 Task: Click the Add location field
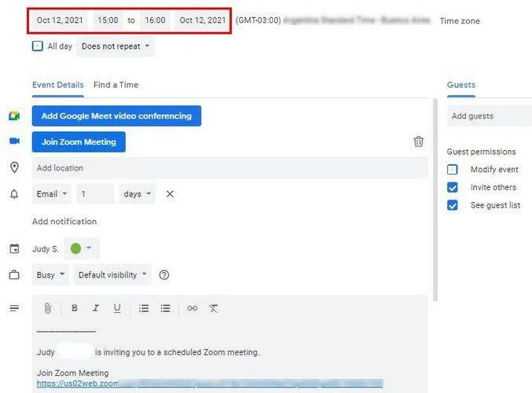(x=229, y=167)
